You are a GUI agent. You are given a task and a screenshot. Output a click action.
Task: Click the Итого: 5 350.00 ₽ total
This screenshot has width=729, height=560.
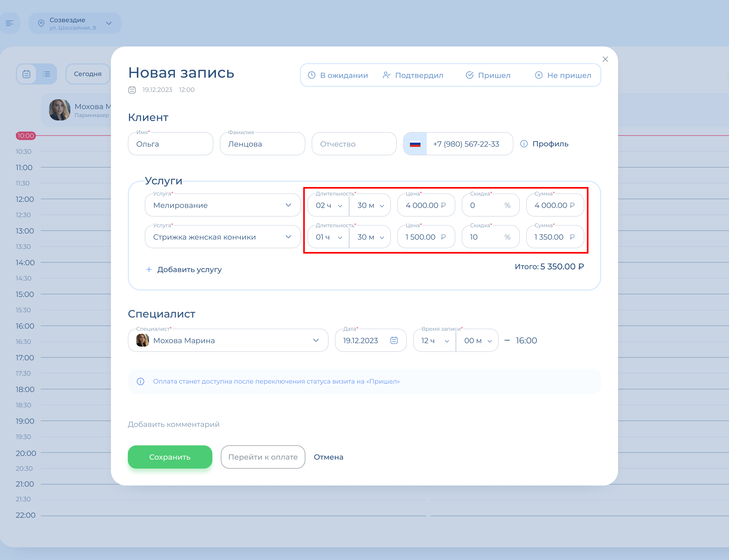(549, 267)
